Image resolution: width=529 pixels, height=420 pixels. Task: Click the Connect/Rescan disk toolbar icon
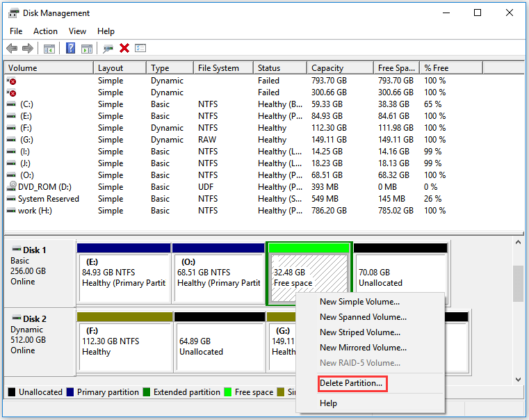(x=108, y=49)
